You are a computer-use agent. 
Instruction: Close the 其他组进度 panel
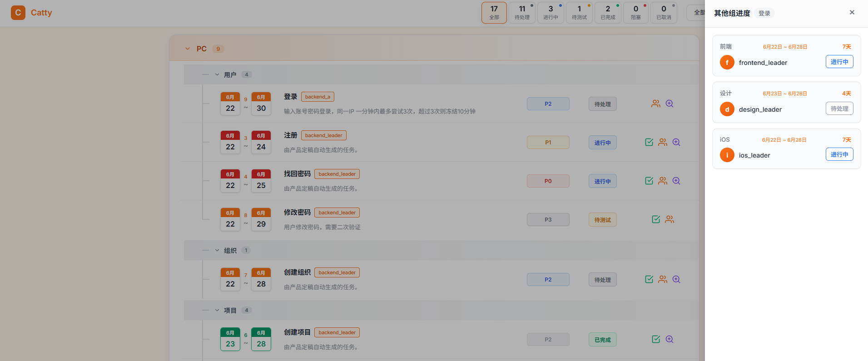[x=852, y=12]
